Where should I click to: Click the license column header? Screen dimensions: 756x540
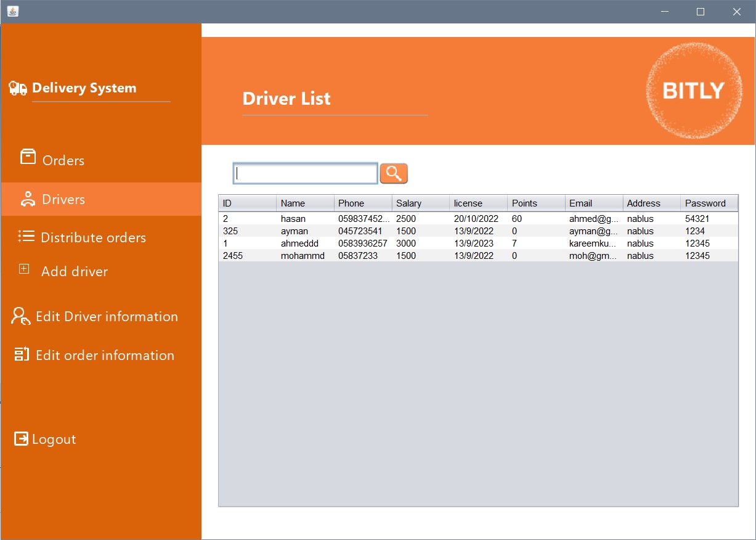tap(479, 203)
